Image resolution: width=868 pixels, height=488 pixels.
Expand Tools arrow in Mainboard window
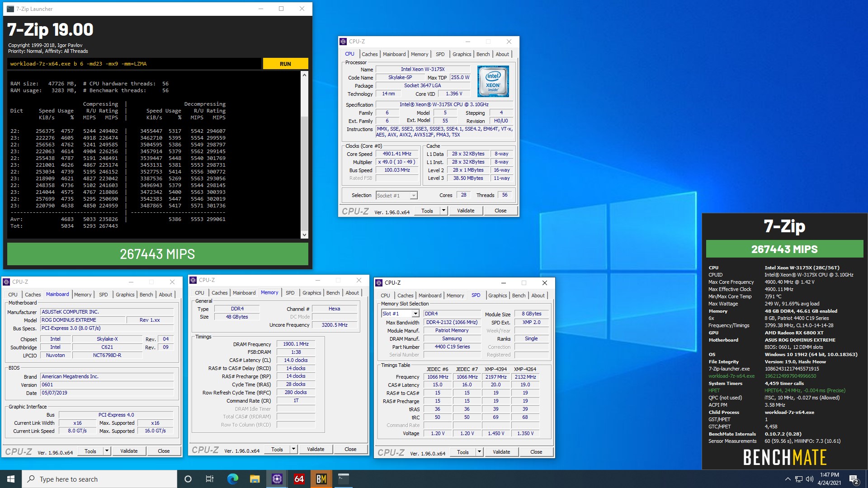(x=107, y=451)
